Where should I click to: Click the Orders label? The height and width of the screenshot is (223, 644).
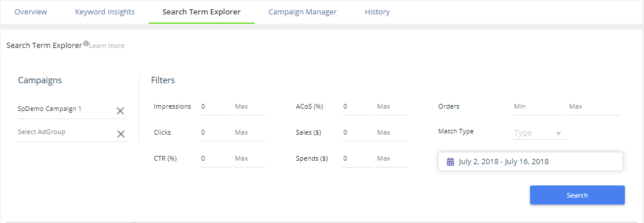(x=449, y=106)
